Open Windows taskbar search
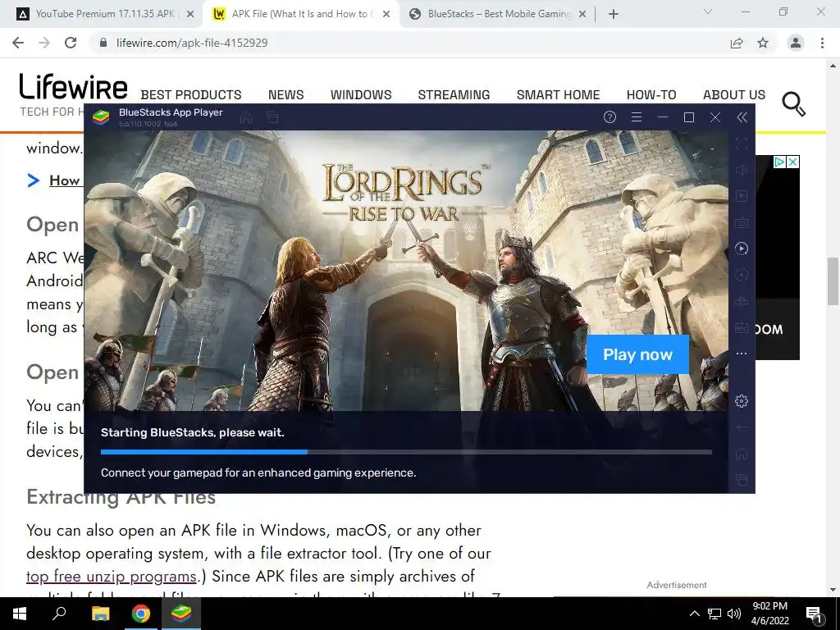 click(x=59, y=614)
